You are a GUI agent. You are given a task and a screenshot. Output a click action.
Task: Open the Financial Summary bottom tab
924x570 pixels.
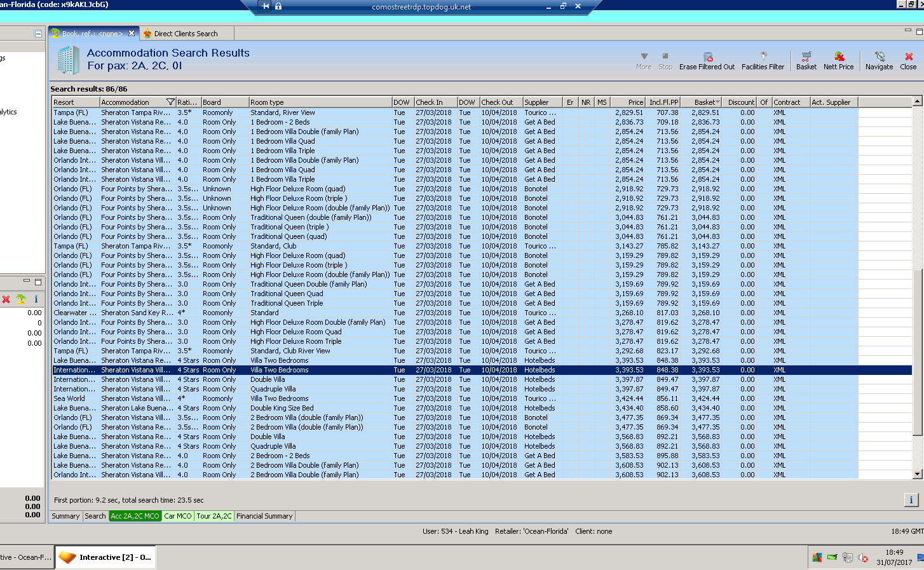point(264,516)
